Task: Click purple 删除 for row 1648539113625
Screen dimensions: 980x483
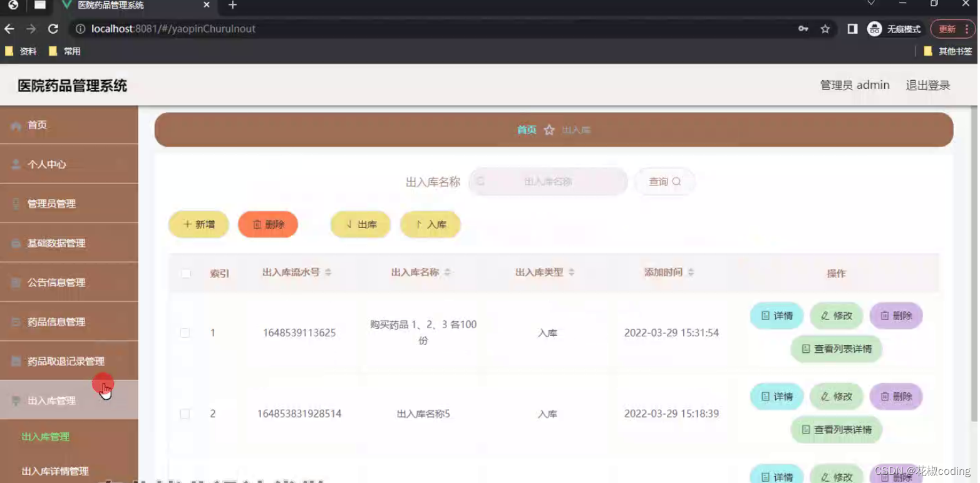Action: (896, 316)
